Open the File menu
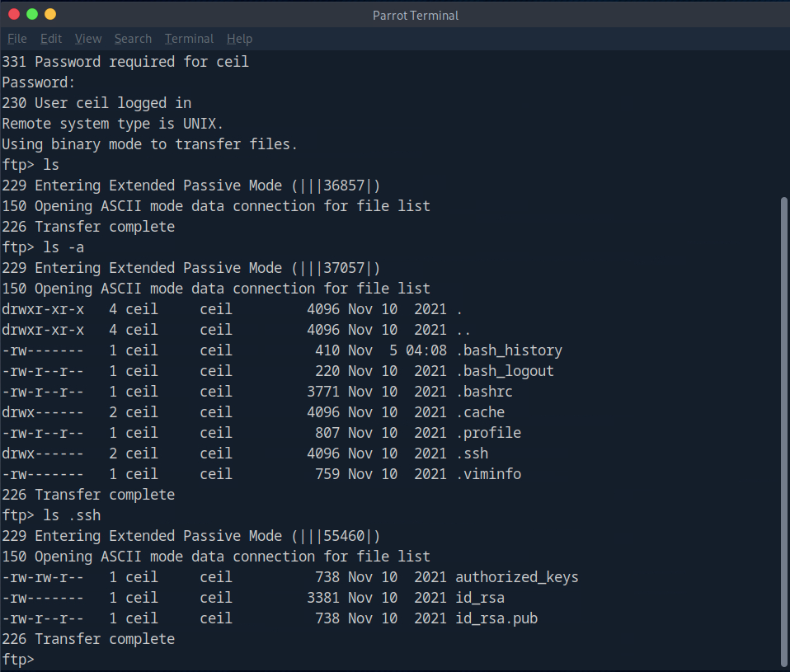This screenshot has height=672, width=790. coord(17,39)
